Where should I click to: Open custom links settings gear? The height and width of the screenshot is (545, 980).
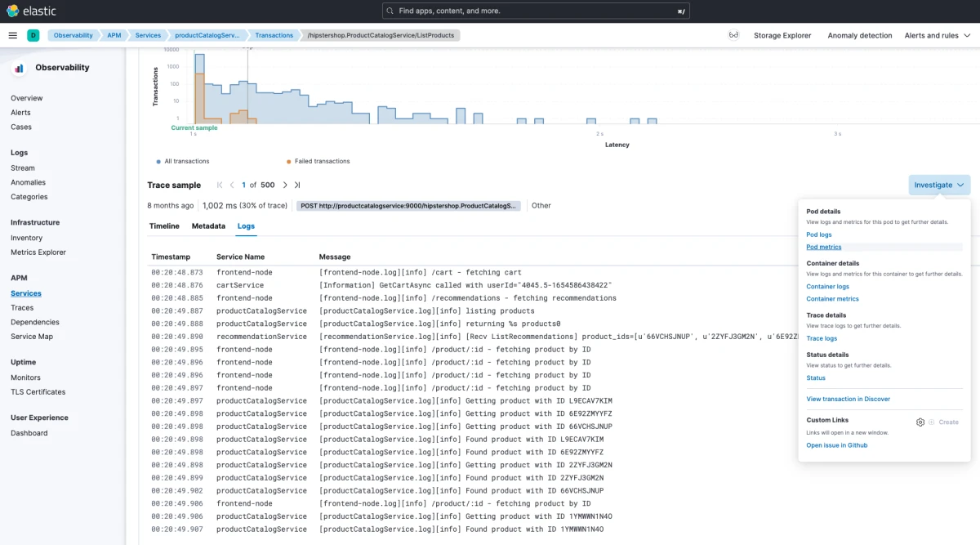[x=920, y=422]
